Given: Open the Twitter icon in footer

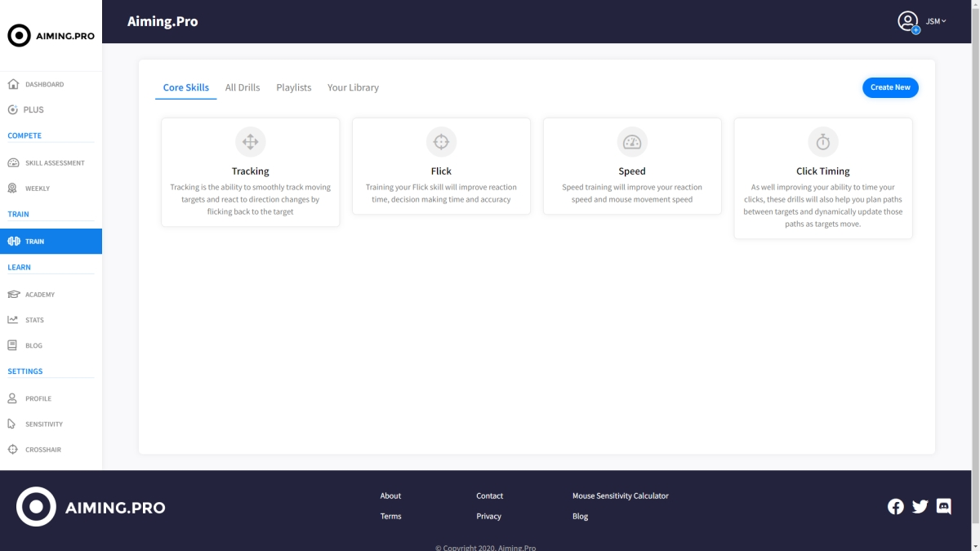Looking at the screenshot, I should pos(920,507).
